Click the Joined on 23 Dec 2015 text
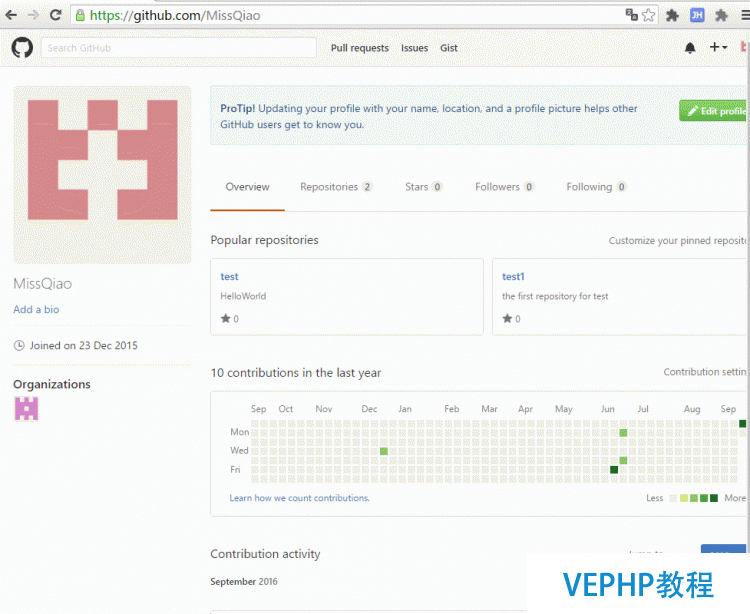 click(84, 345)
